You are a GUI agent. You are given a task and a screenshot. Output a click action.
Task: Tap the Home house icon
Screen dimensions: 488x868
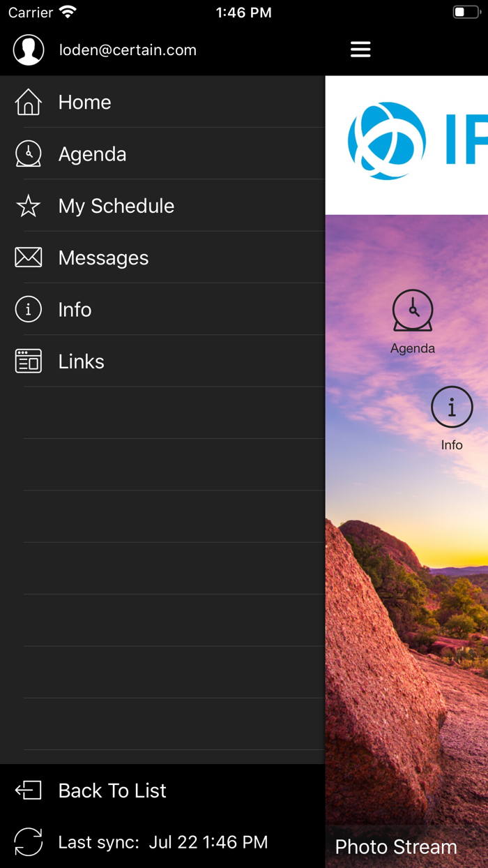(x=29, y=102)
